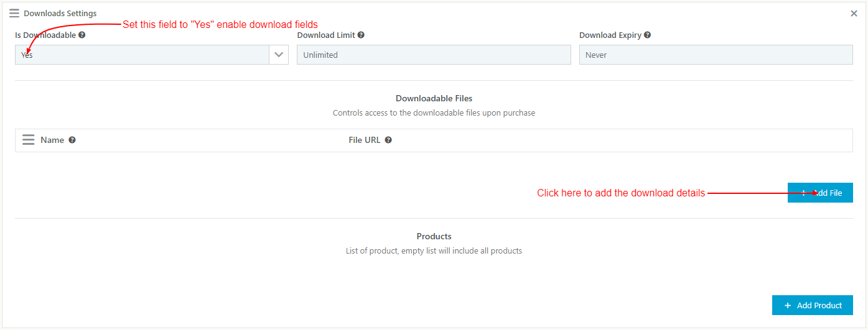Click the File URL column header text

pos(364,140)
